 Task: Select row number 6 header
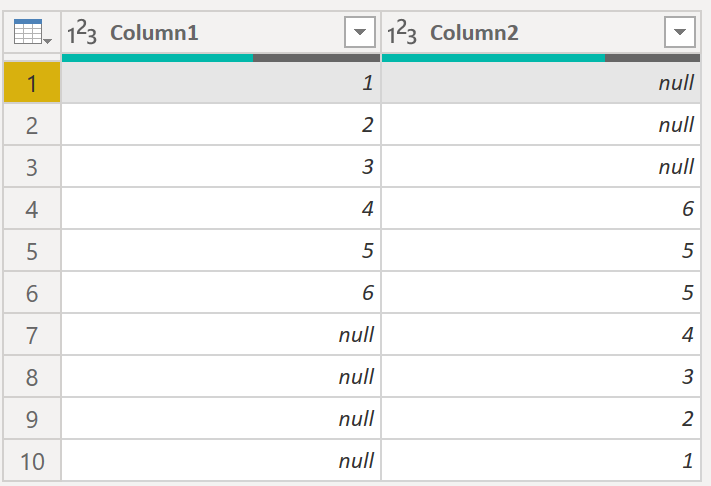pyautogui.click(x=32, y=293)
